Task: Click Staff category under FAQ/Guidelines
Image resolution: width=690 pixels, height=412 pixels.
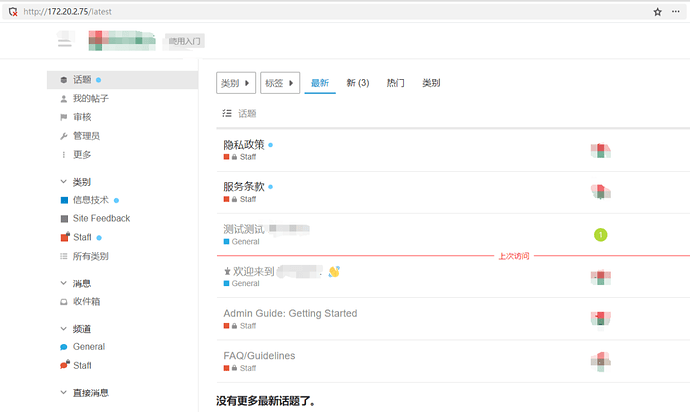Action: point(240,368)
